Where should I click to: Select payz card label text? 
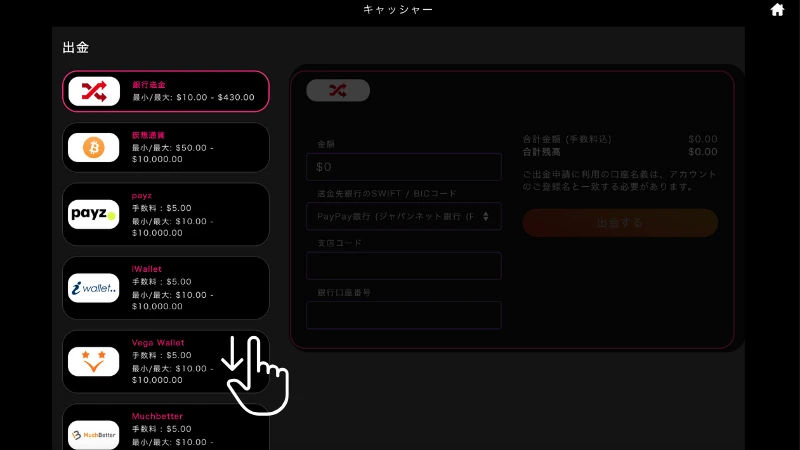[x=141, y=195]
